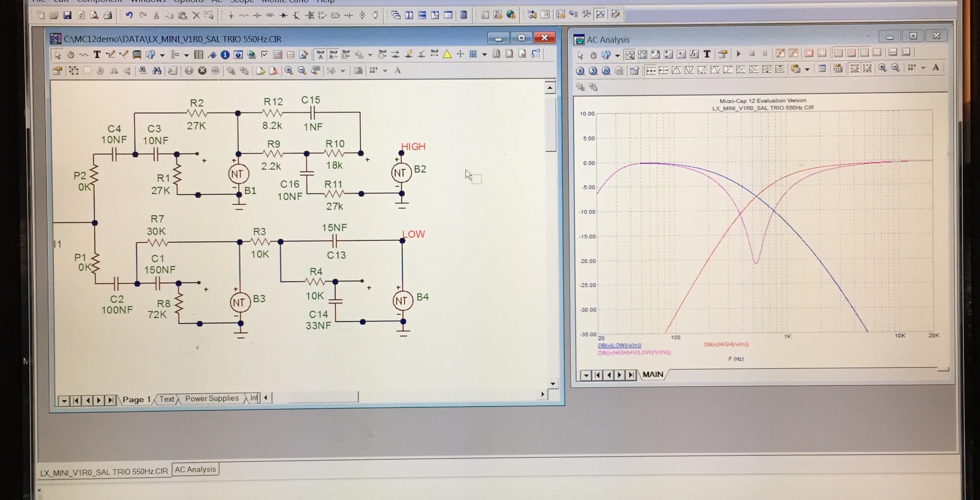Toggle the cross-hair cursor icon in schematic toolbar
The height and width of the screenshot is (500, 980).
460,54
